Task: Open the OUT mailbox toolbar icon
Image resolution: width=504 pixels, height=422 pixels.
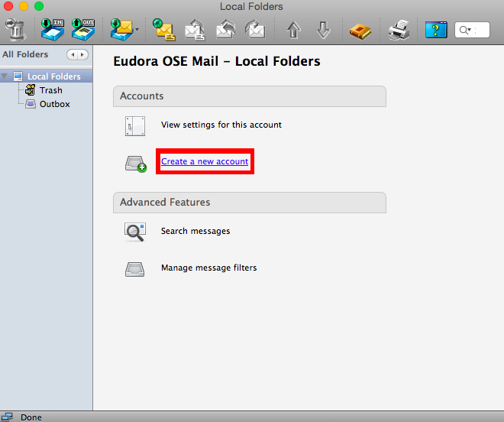Action: tap(83, 30)
